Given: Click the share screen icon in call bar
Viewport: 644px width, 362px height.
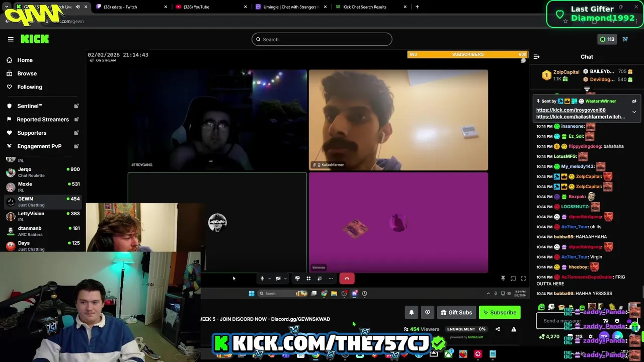Looking at the screenshot, I should (x=297, y=279).
